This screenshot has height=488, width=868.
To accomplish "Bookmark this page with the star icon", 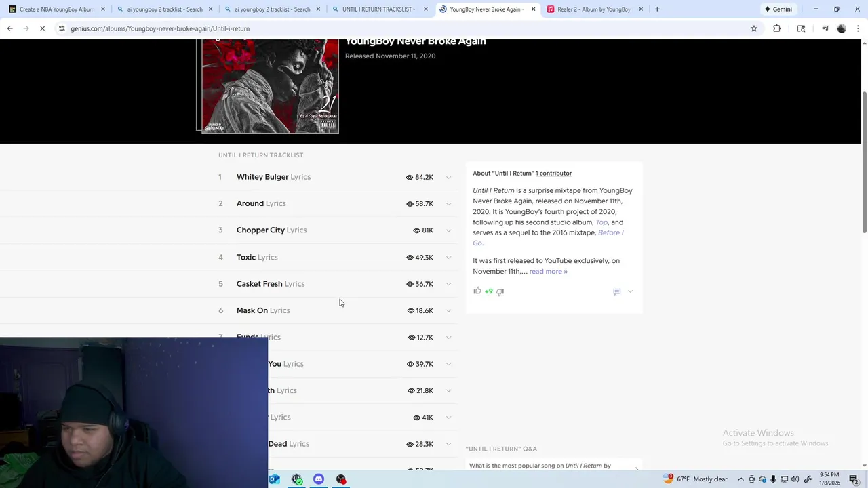I will tap(753, 28).
